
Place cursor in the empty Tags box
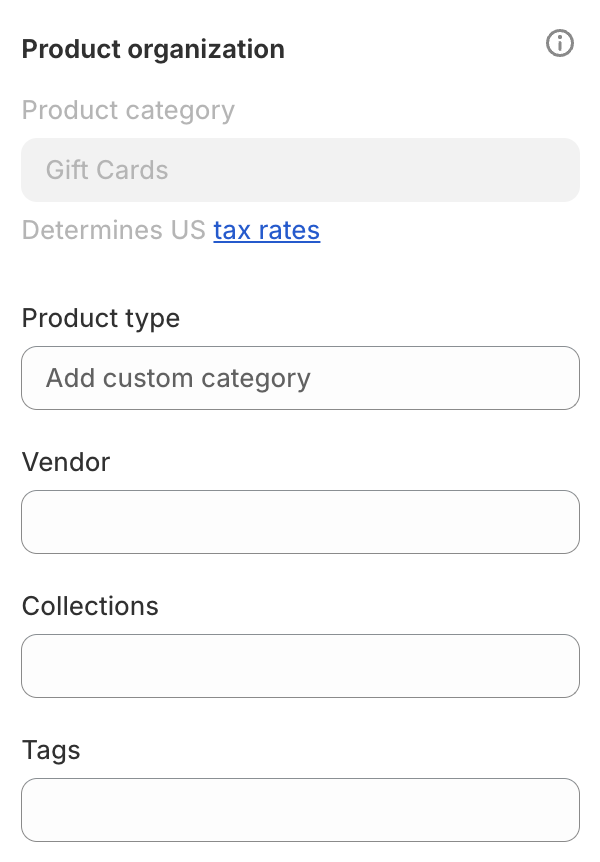tap(300, 810)
